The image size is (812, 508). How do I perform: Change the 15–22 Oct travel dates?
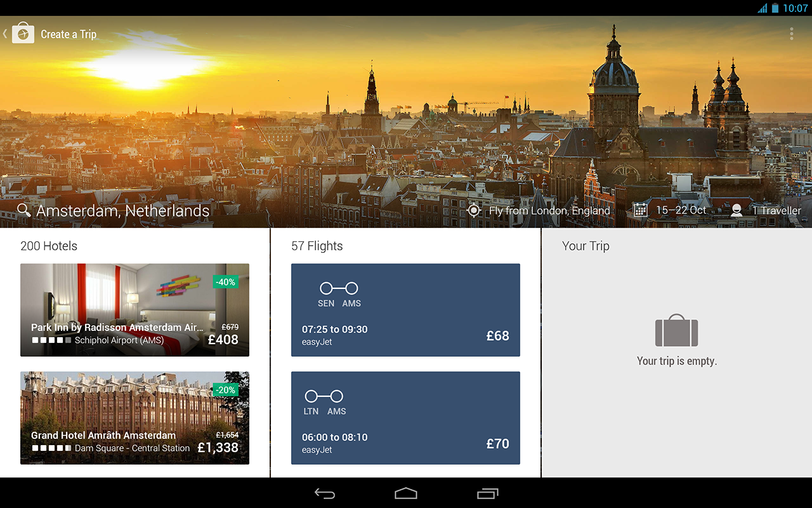click(x=681, y=210)
